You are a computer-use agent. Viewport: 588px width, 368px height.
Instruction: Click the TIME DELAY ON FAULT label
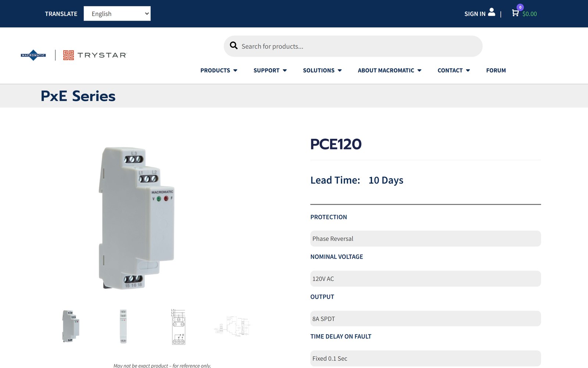coord(341,337)
